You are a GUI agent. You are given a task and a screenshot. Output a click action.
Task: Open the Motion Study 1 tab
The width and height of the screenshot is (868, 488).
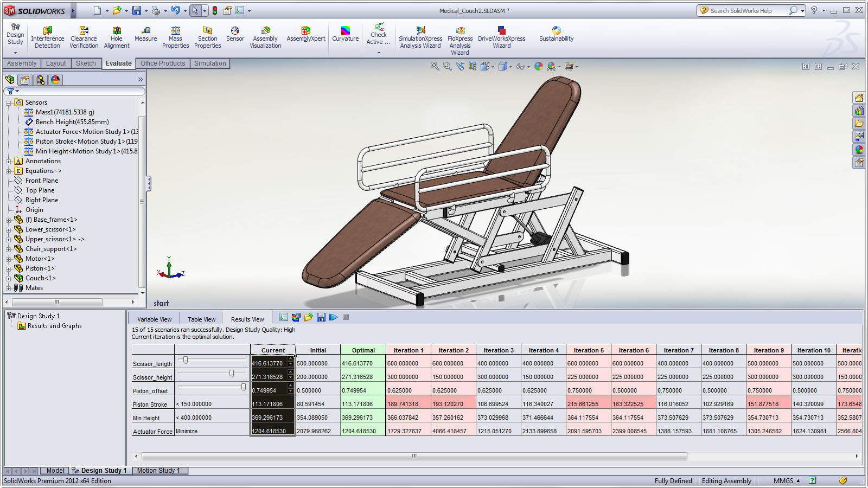point(158,471)
